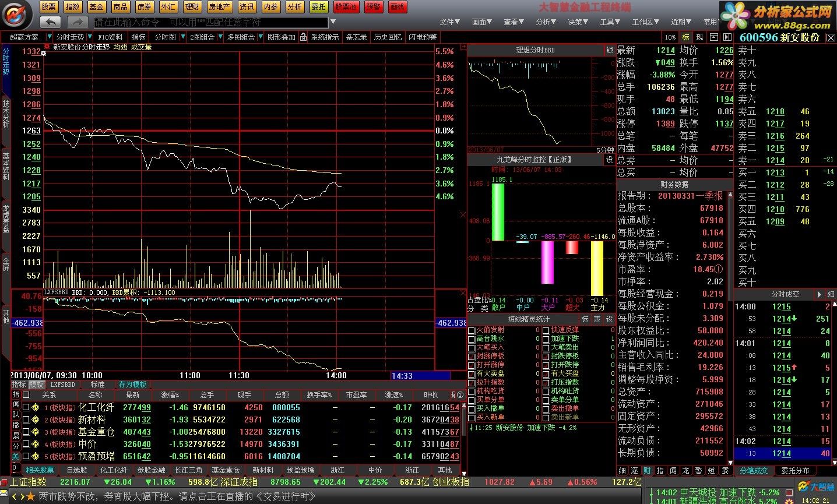Toggle the 火箭发射 checkbox
Image resolution: width=837 pixels, height=504 pixels.
[472, 330]
